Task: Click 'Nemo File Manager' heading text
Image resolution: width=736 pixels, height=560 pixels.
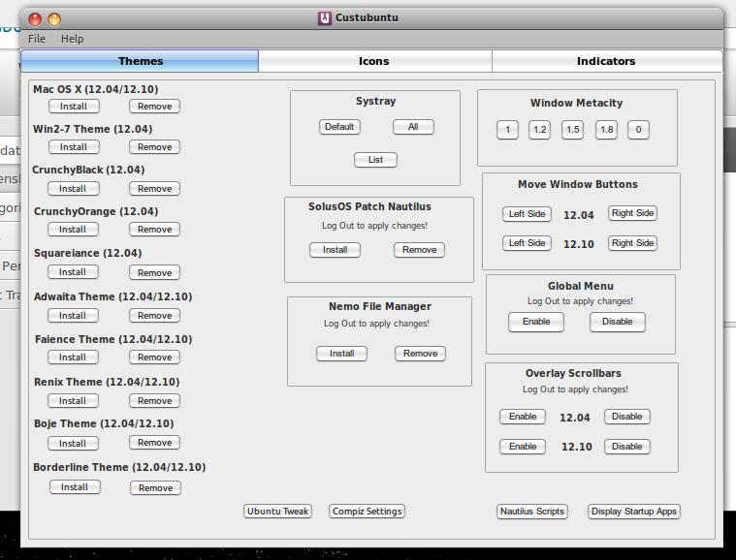Action: [380, 306]
